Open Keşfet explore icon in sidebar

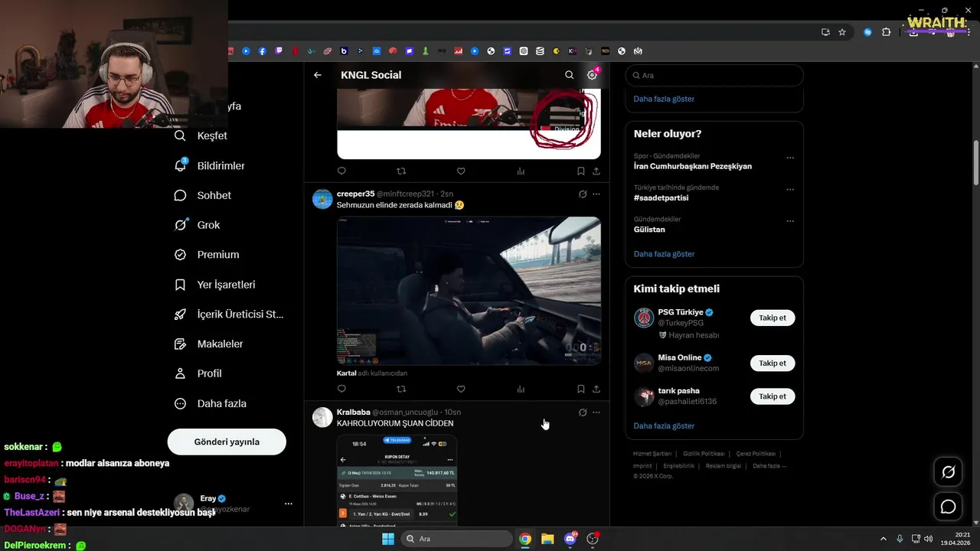pos(180,135)
